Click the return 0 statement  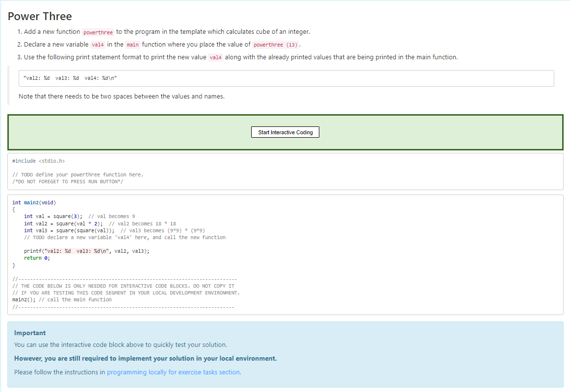[38, 257]
